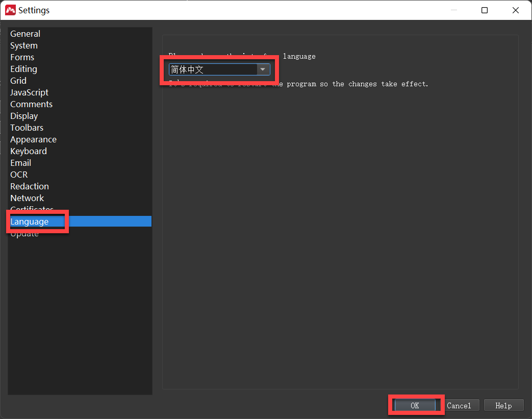Click the app logo icon in title bar

click(10, 10)
